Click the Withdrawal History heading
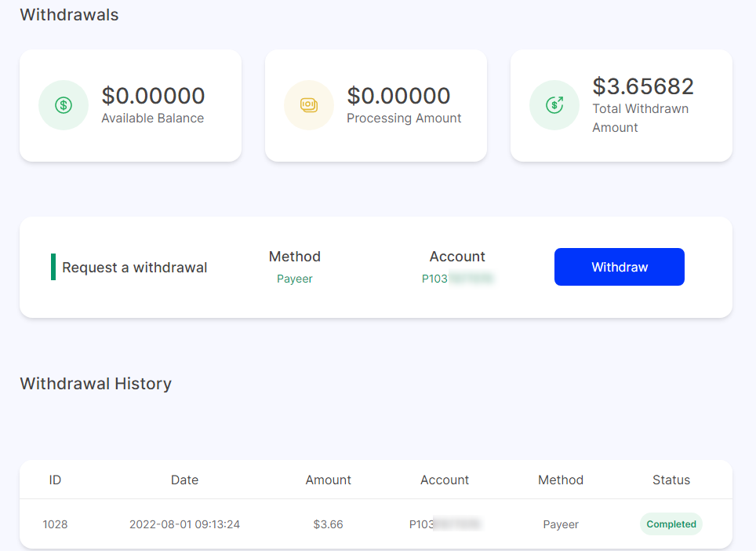 tap(96, 384)
